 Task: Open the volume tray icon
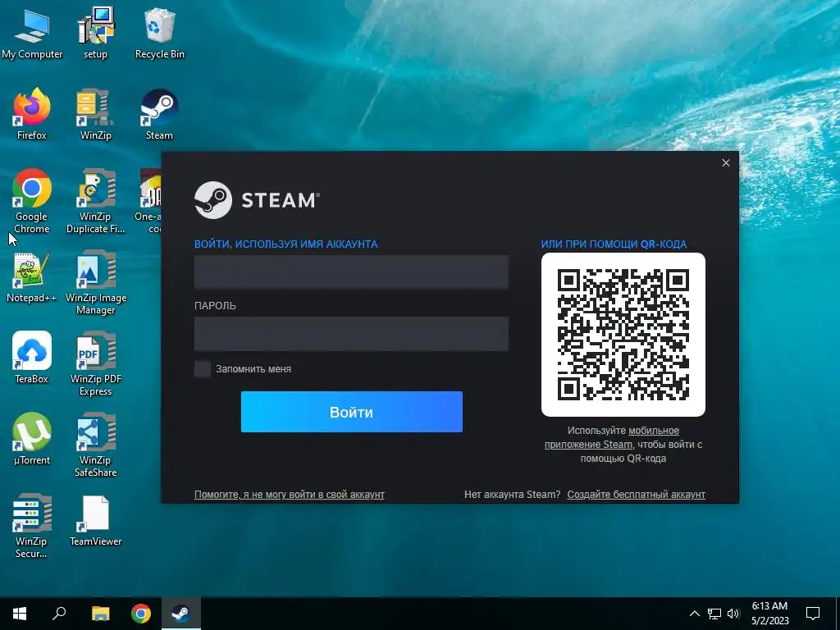click(733, 614)
